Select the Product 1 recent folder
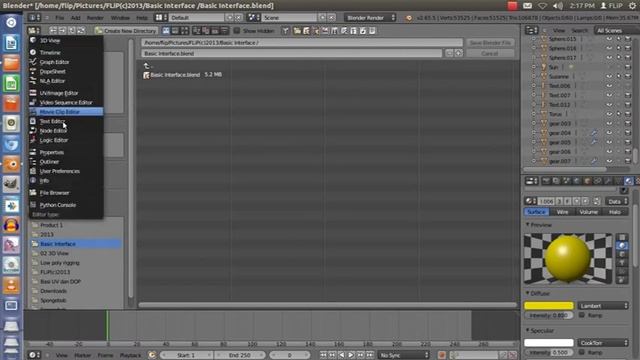This screenshot has height=360, width=640. pos(76,225)
